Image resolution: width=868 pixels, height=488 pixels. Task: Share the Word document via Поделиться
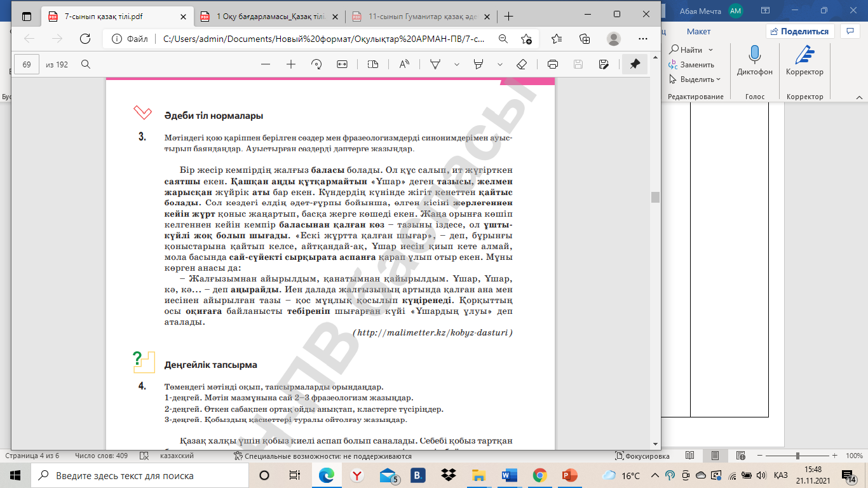(800, 31)
